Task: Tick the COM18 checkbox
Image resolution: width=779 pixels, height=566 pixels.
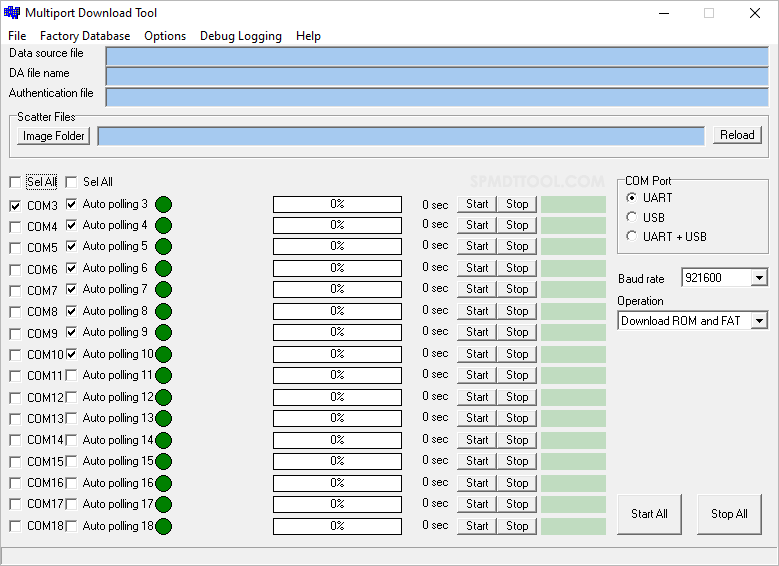Action: 15,526
